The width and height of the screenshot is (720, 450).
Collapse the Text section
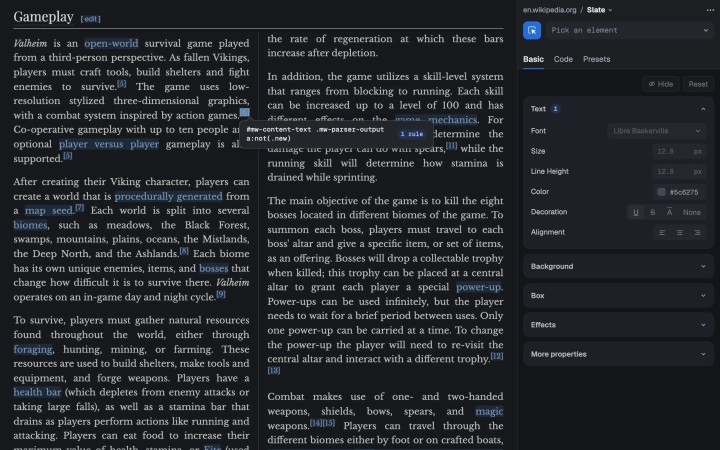[x=703, y=109]
